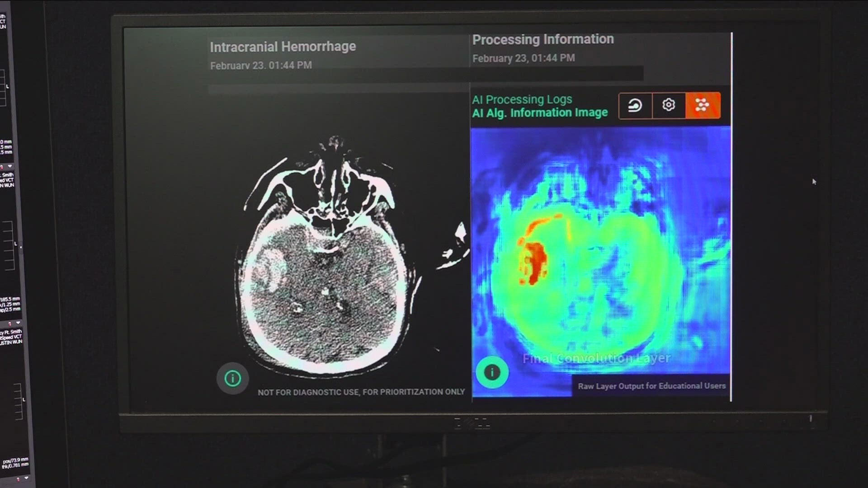Toggle the Raw Layer Output educational label
Viewport: 868px width, 488px height.
(651, 386)
